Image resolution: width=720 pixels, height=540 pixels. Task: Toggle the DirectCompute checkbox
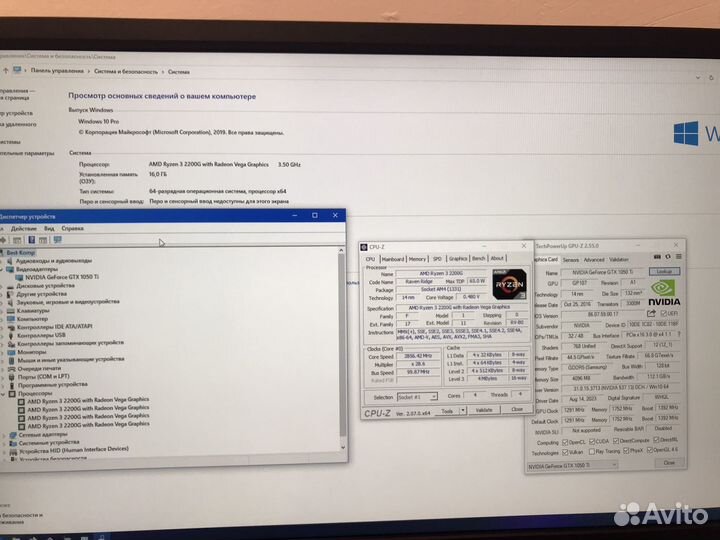pyautogui.click(x=616, y=441)
